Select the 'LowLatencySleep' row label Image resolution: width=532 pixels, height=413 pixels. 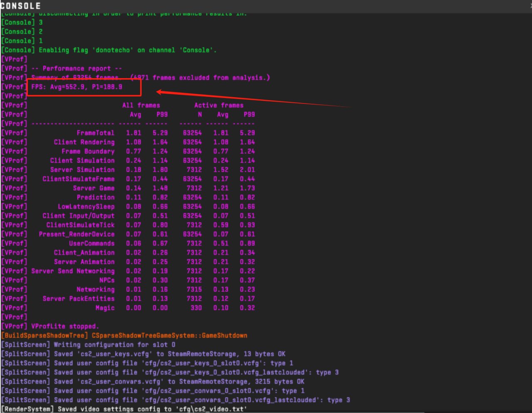86,206
